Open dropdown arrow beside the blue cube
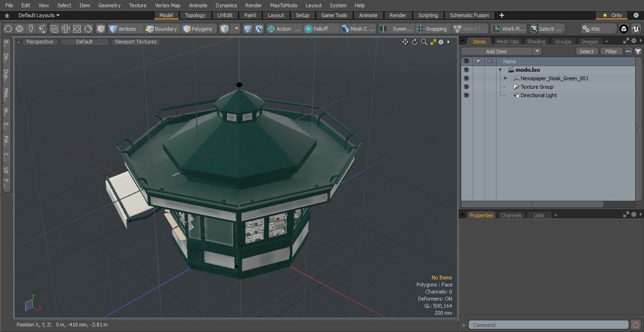Viewport: 644px width, 332px height. (236, 29)
